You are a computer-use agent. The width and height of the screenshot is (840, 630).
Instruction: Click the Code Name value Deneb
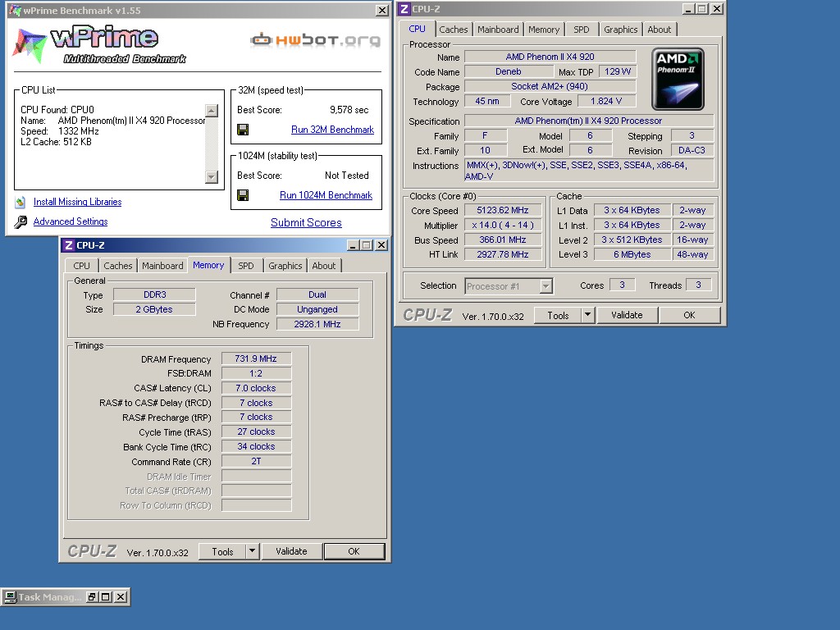pos(508,71)
